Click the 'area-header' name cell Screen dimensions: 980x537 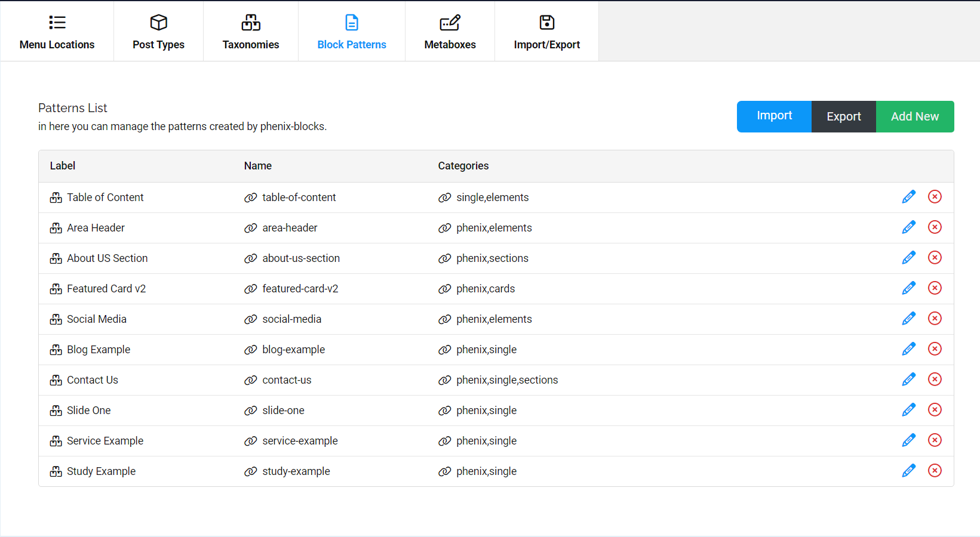click(290, 228)
